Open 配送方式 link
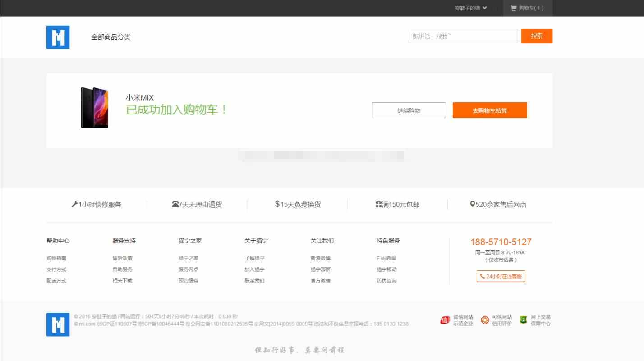Viewport: 644px width, 361px height. [56, 280]
